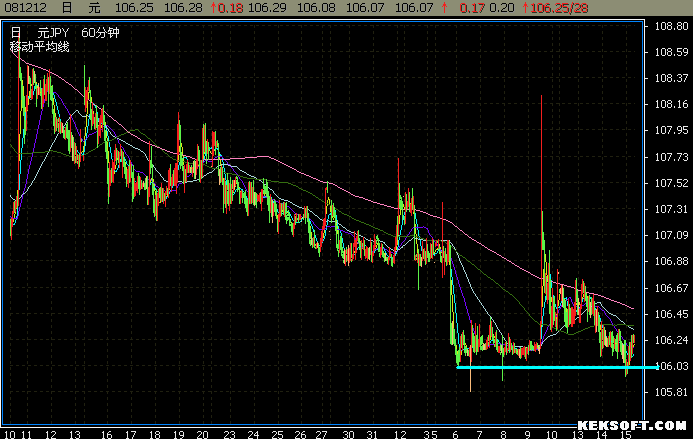Click the date label 6 on the time axis
Screen dimensions: 693x439
(455, 434)
